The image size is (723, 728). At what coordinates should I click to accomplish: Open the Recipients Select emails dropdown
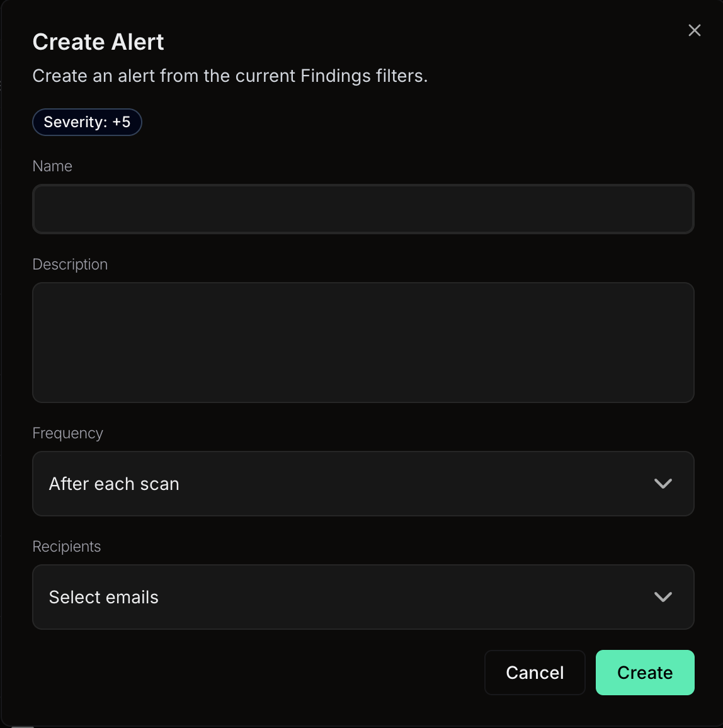(363, 597)
